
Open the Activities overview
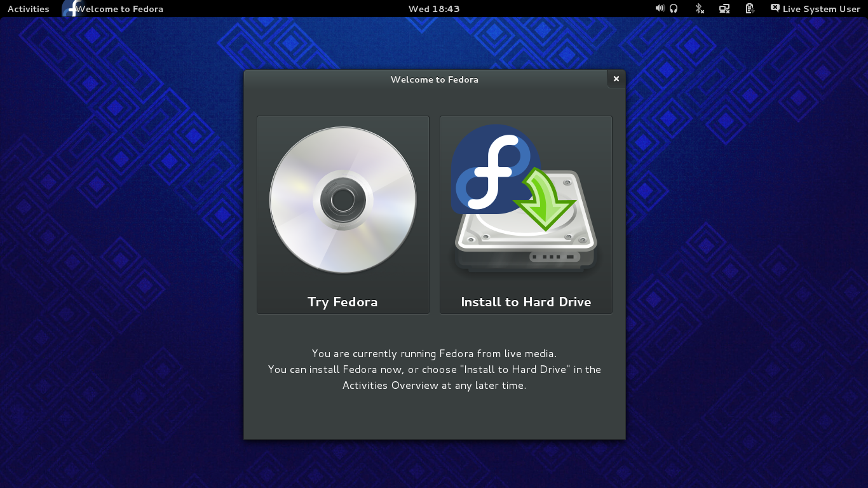point(28,9)
